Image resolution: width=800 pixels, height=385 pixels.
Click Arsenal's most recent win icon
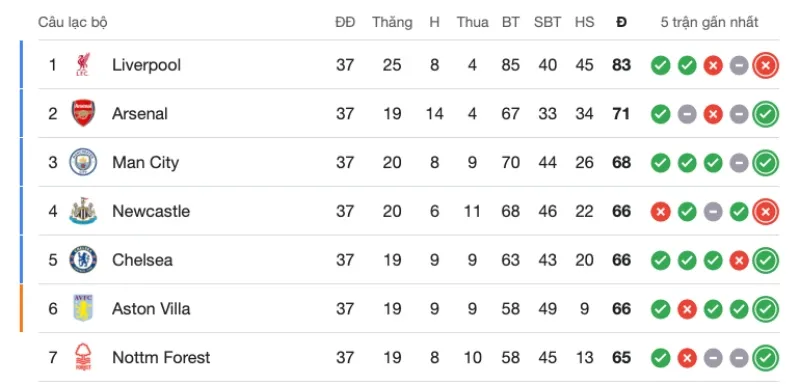click(765, 114)
